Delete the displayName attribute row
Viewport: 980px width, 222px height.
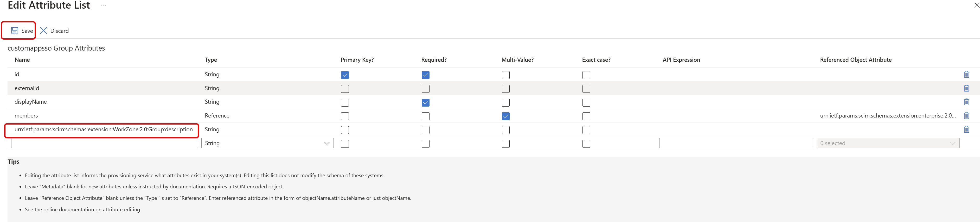(966, 102)
